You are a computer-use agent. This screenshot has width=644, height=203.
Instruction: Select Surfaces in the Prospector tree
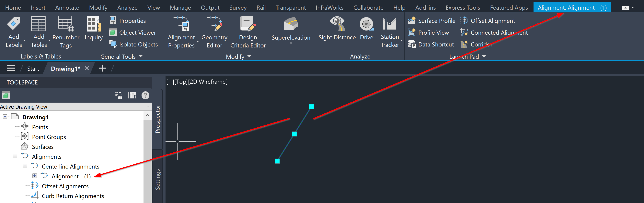click(x=43, y=147)
